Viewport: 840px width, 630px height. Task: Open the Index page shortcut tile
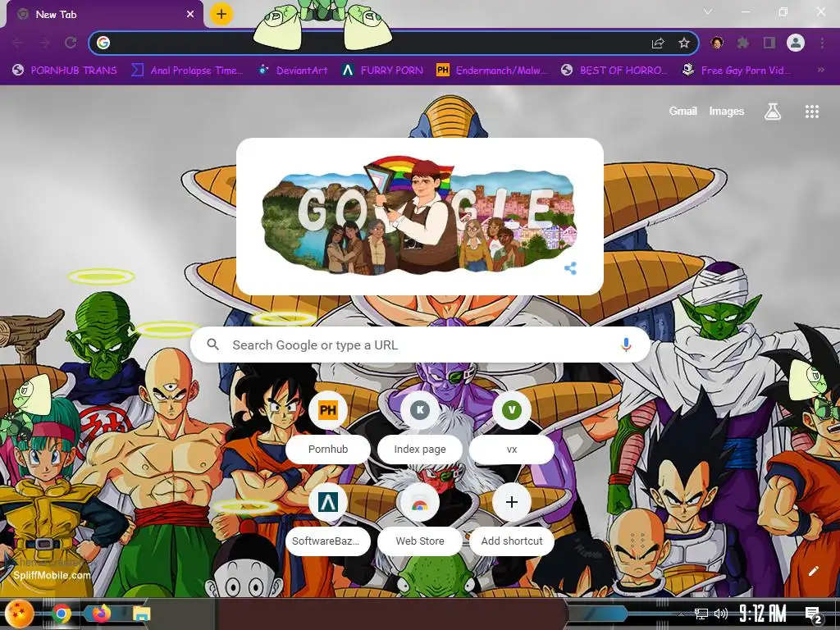(420, 427)
